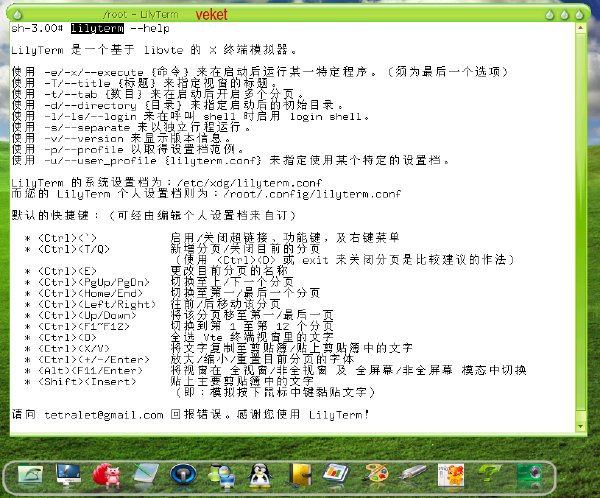Launch the paint palette dock icon
This screenshot has width=600, height=498.
(375, 476)
